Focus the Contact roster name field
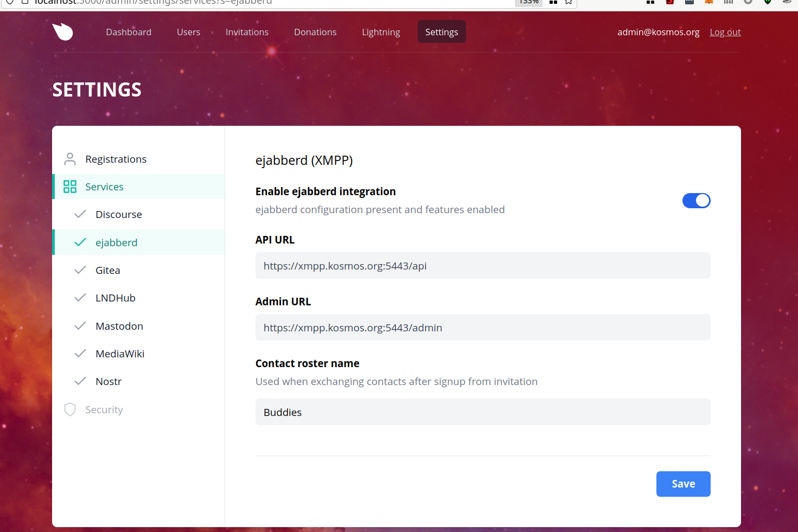Viewport: 798px width, 532px height. [x=482, y=412]
